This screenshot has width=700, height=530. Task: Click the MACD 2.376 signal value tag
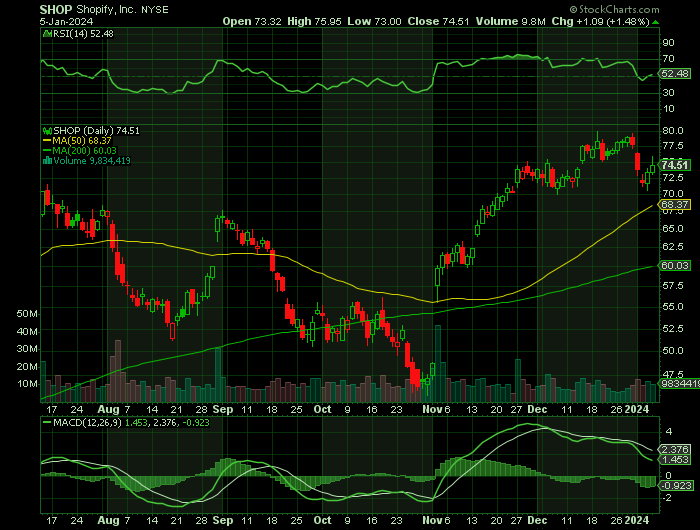pos(675,450)
